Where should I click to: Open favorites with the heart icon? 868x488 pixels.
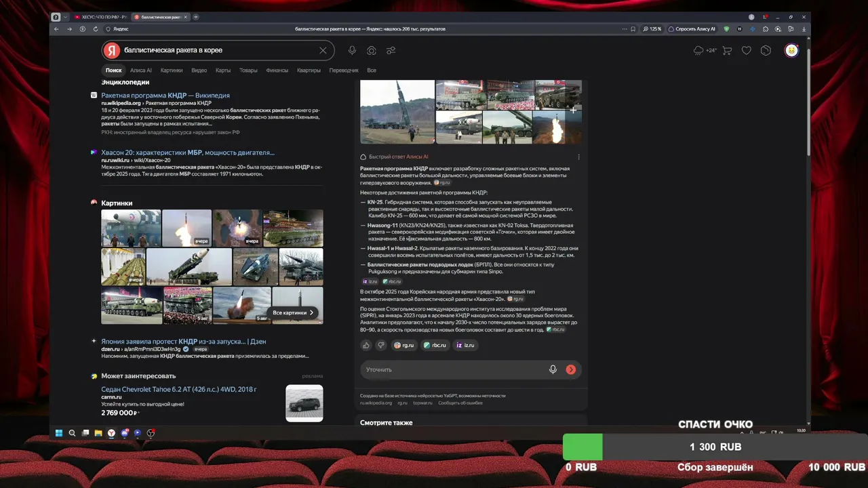(747, 50)
